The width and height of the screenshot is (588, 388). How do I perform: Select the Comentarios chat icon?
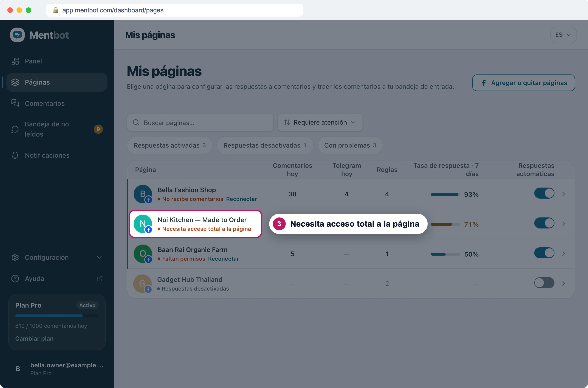(x=15, y=103)
